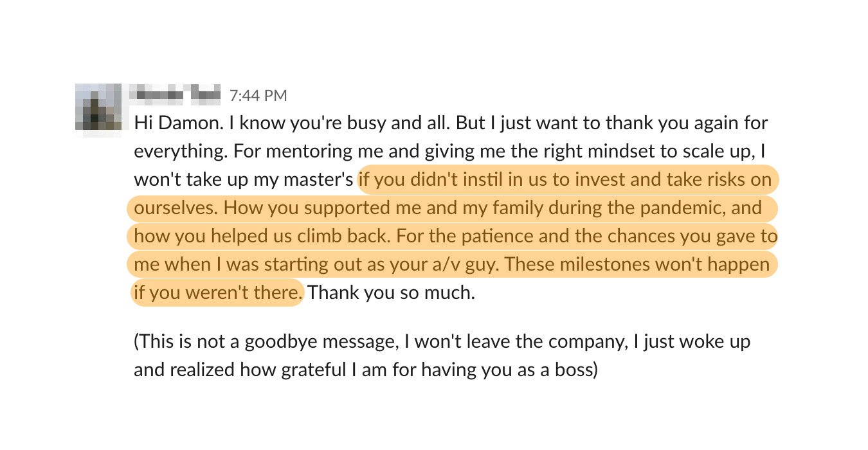Click the blurred sender name above message

coord(175,95)
